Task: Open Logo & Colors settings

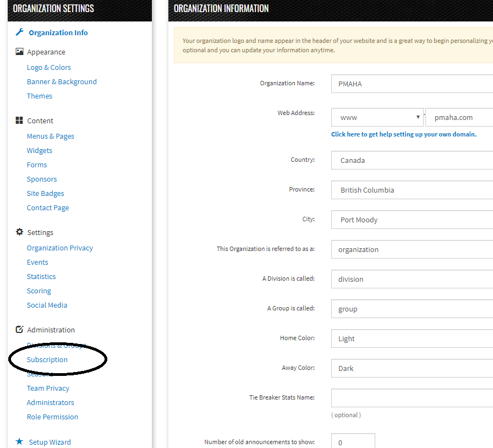Action: point(48,67)
